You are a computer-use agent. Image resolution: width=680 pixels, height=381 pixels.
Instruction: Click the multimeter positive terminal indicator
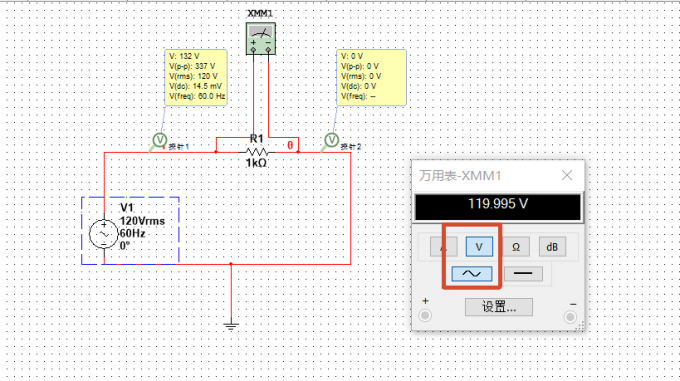(425, 316)
